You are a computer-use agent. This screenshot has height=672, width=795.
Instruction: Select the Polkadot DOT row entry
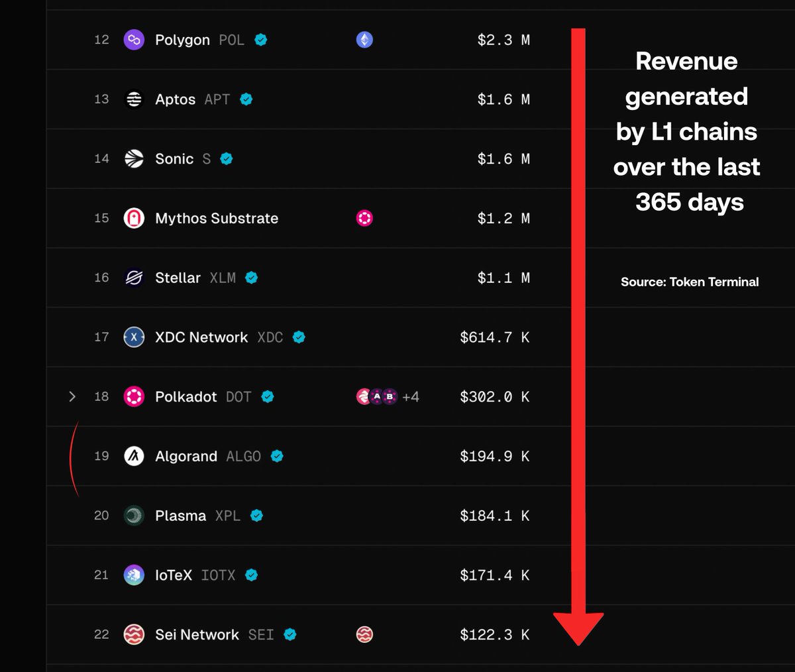tap(185, 396)
